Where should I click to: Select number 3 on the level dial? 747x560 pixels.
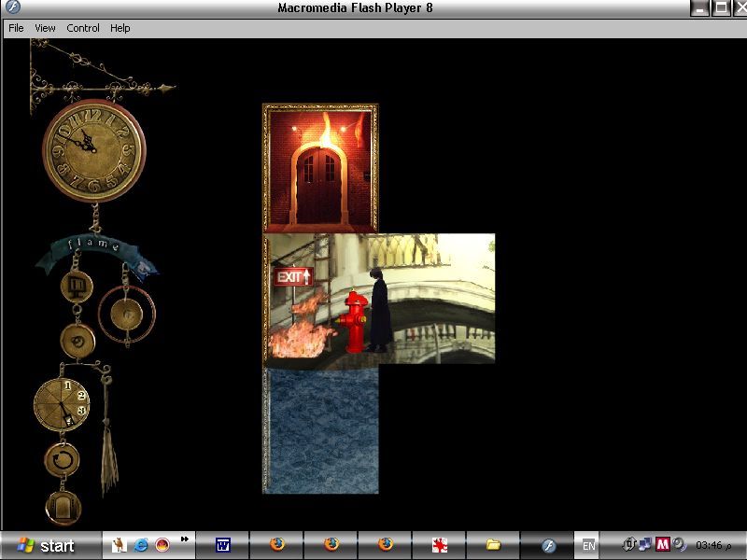[82, 410]
